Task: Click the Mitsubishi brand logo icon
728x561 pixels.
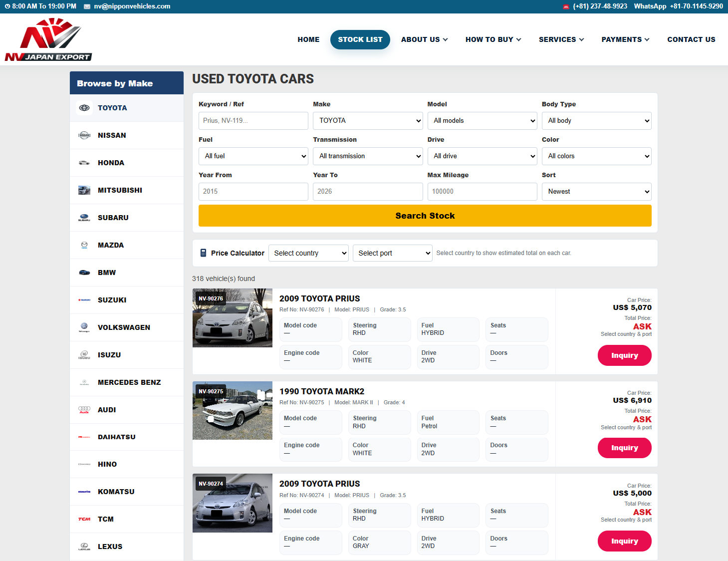Action: click(x=84, y=190)
